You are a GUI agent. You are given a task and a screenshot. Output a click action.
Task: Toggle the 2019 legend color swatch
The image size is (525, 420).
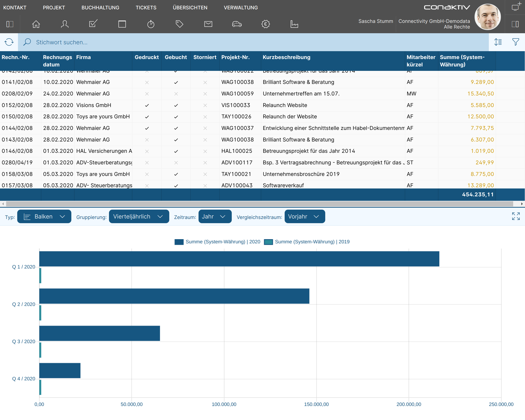(268, 242)
